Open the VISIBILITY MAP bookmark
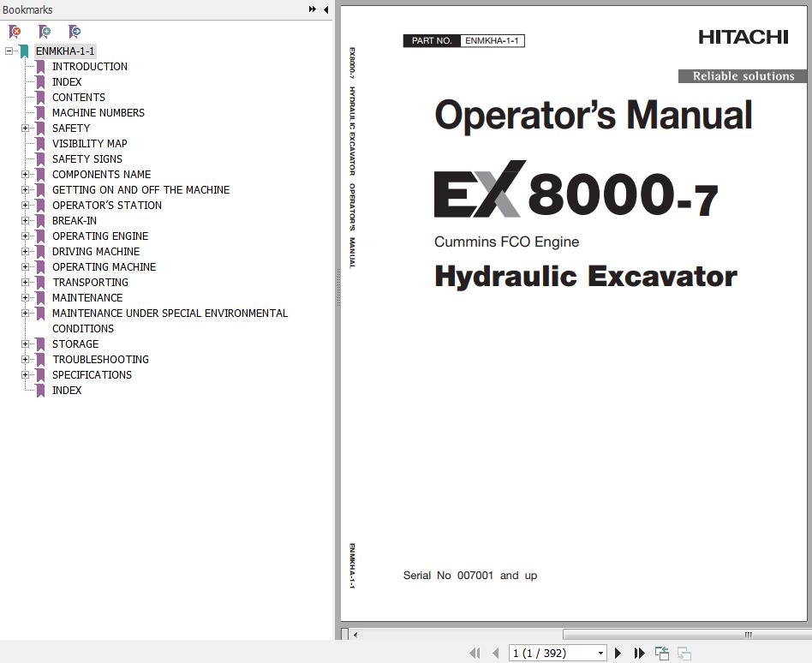Viewport: 812px width, 663px height. [90, 143]
